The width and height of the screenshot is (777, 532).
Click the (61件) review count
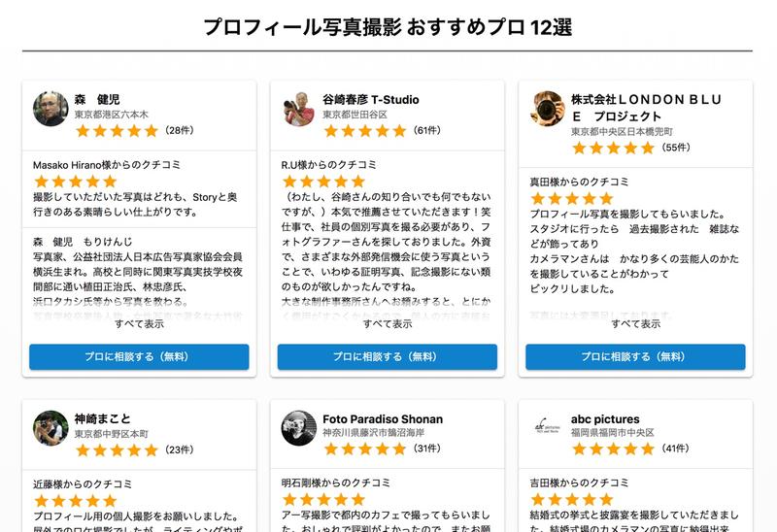point(426,130)
